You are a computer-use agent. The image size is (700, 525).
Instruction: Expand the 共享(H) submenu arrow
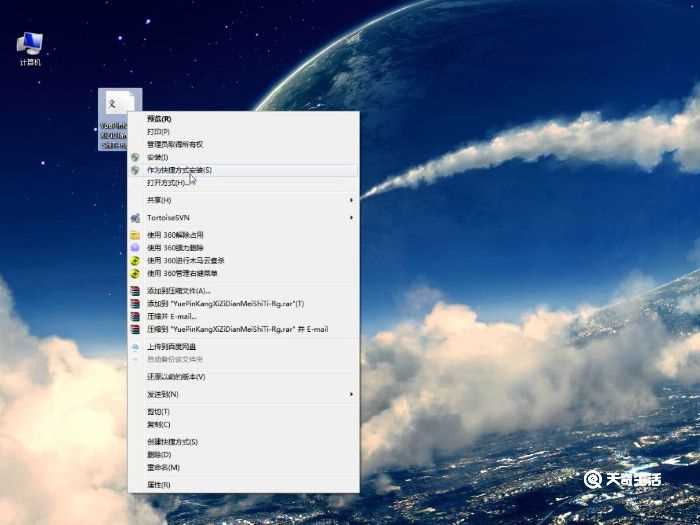coord(351,200)
